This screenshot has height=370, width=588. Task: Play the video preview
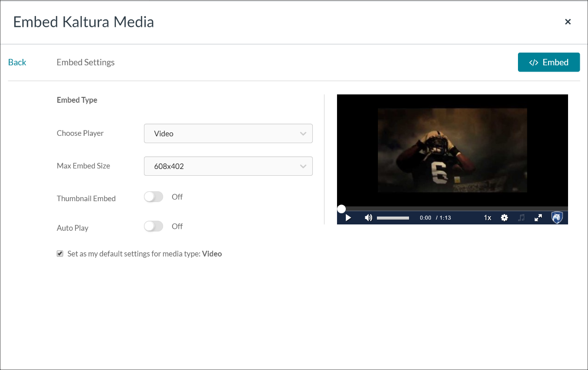click(348, 218)
